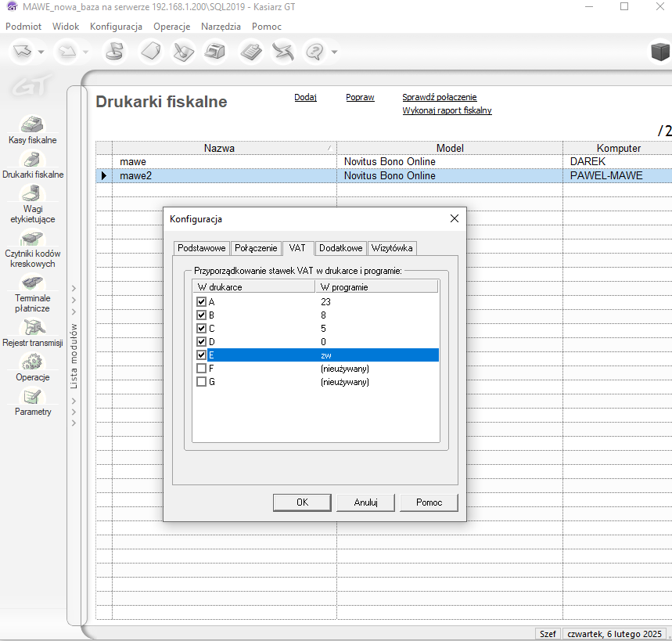The height and width of the screenshot is (641, 672).
Task: Expand dropdown arrow next to help icon
Action: point(335,52)
